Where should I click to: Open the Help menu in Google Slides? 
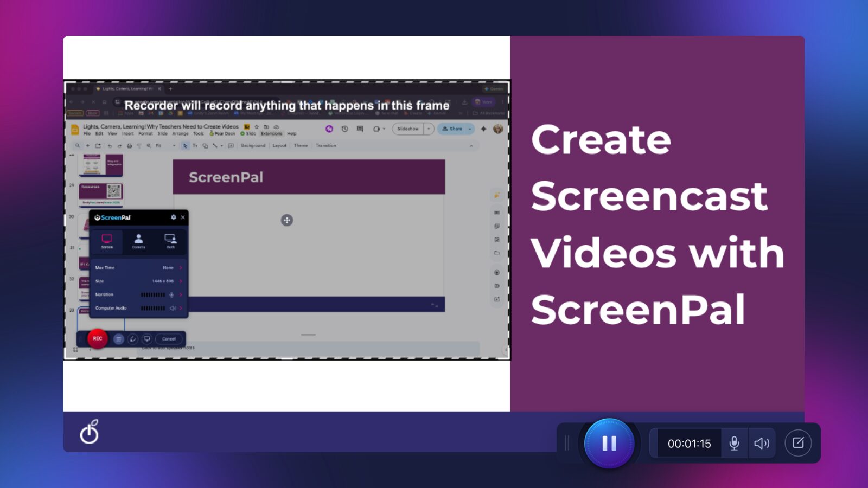(292, 134)
